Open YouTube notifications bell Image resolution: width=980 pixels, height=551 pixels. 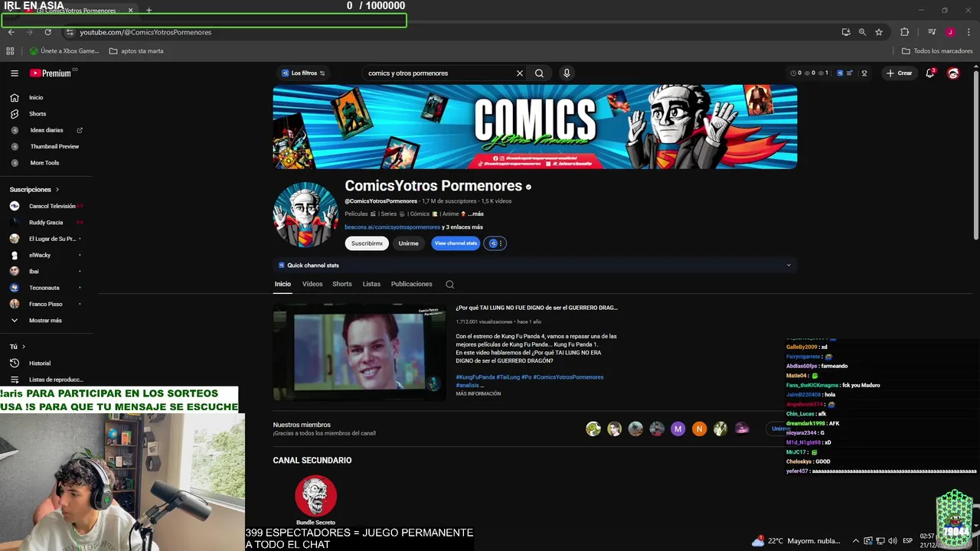(929, 73)
